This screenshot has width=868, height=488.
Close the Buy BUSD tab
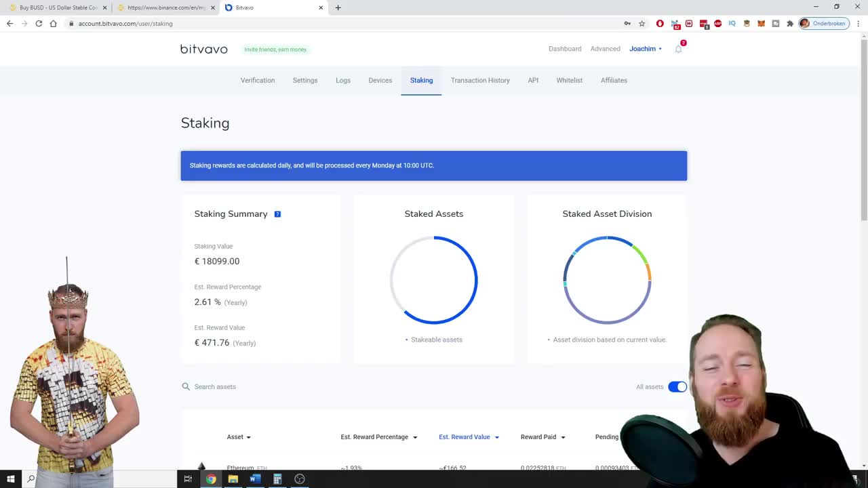104,7
